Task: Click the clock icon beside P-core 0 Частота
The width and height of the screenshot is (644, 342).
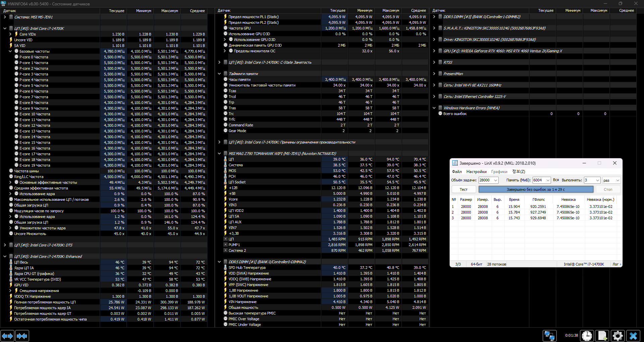Action: pyautogui.click(x=16, y=57)
